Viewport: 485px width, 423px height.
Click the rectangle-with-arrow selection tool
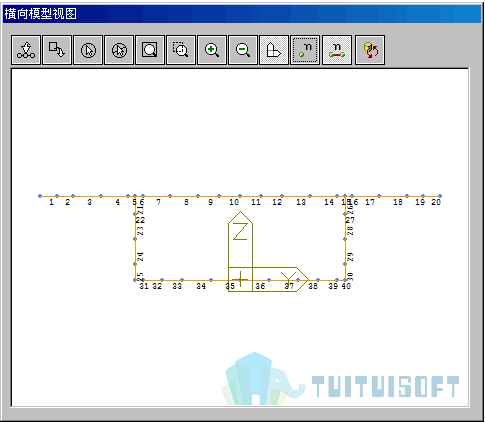click(57, 50)
